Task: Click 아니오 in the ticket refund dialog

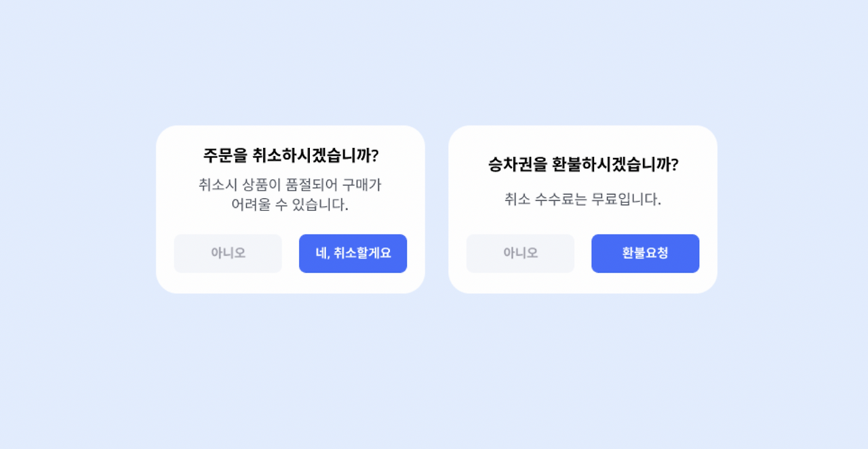Action: (520, 254)
